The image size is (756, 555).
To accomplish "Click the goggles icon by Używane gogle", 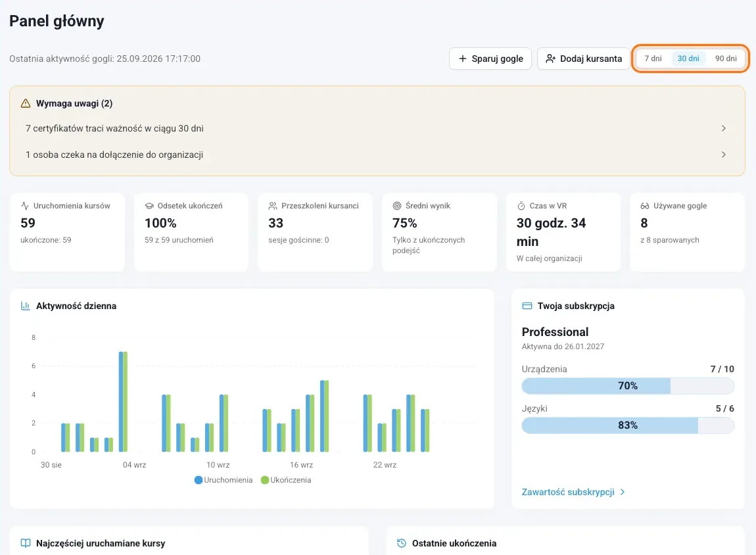I will [645, 206].
